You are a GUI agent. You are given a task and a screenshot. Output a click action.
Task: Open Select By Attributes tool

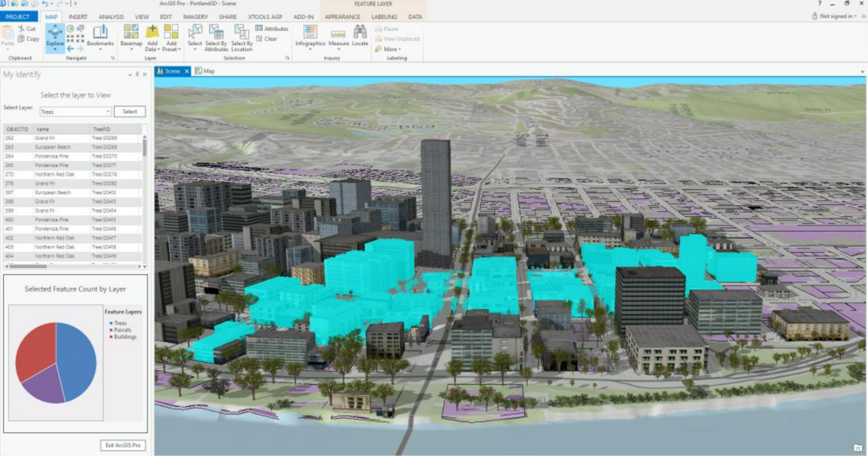216,37
